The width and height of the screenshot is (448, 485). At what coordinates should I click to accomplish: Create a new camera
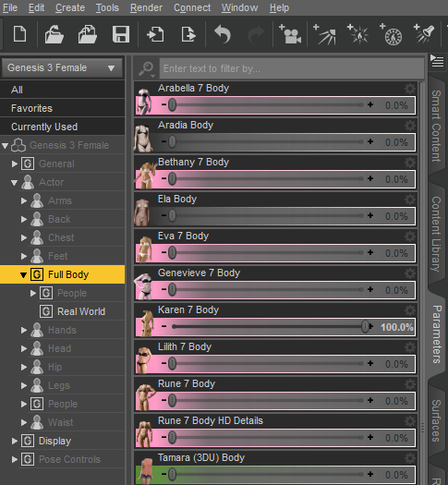click(290, 34)
